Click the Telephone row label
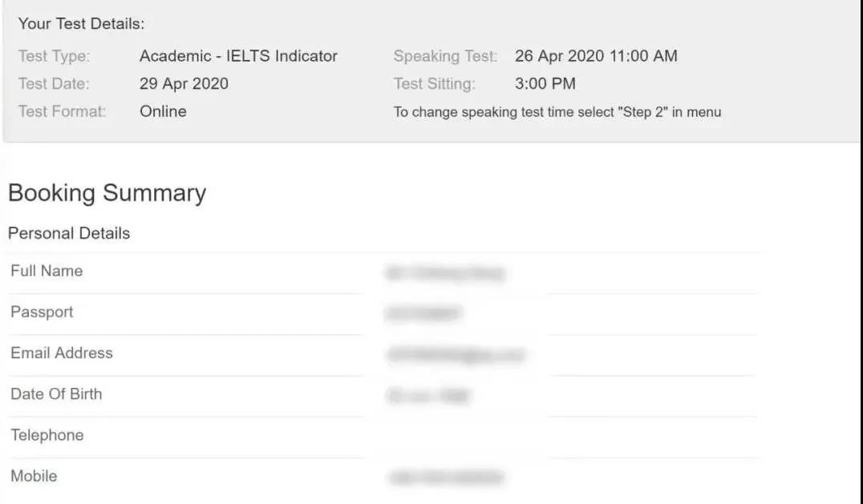This screenshot has height=504, width=863. 47,435
